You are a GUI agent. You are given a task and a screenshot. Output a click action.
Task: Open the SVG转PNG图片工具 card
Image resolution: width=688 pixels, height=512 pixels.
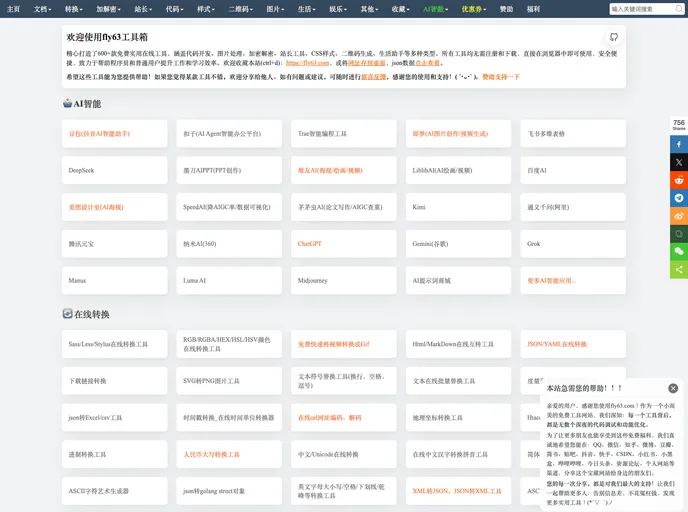point(229,381)
